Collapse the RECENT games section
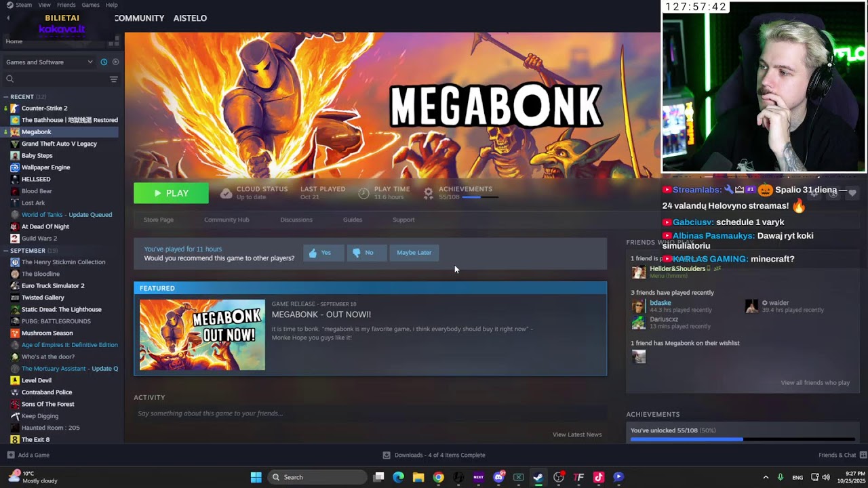This screenshot has height=488, width=868. pyautogui.click(x=6, y=97)
